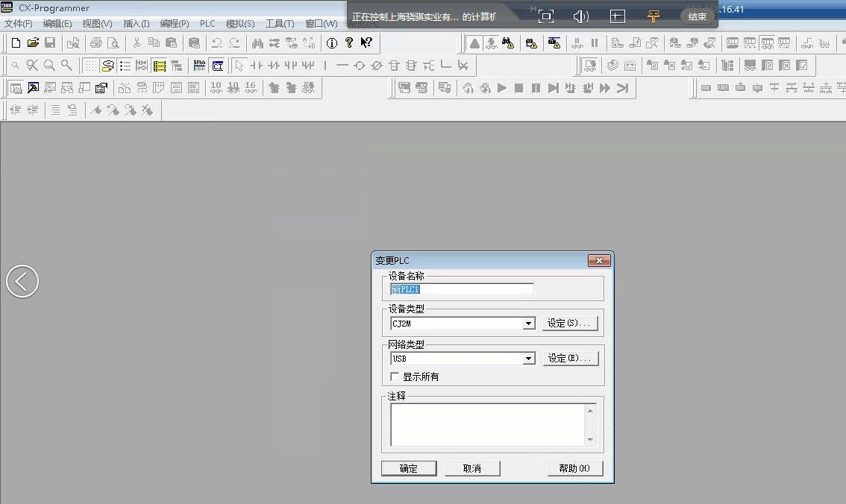Select the New Vertical line tool
This screenshot has height=504, width=846.
point(326,66)
